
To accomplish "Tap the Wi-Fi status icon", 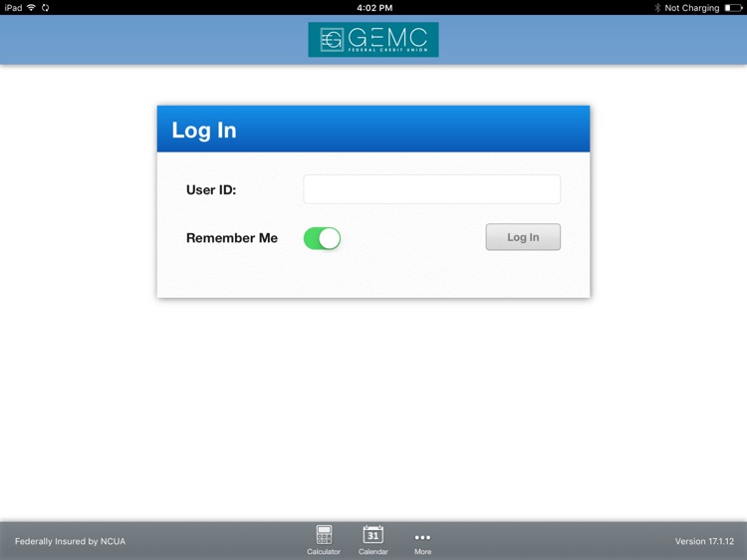I will [x=32, y=8].
